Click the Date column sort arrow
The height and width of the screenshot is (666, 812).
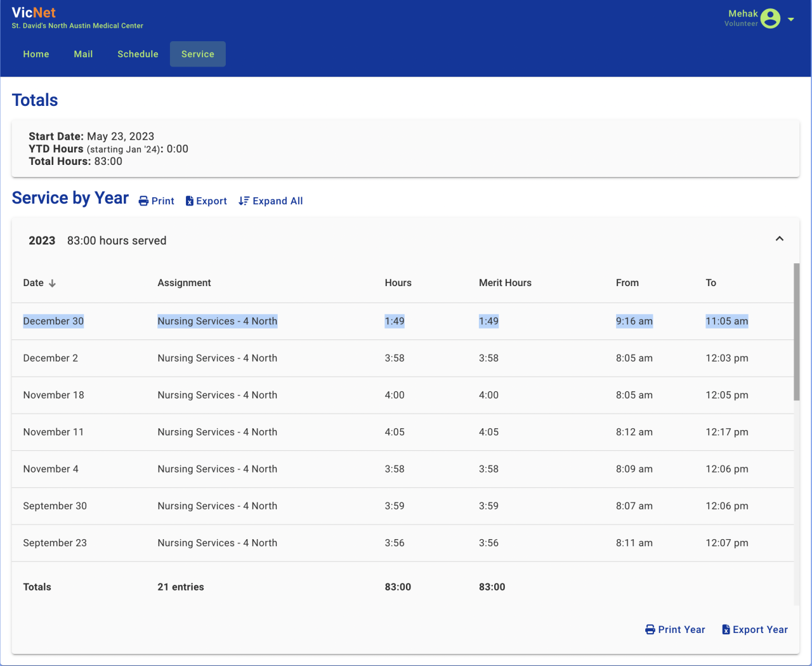[x=53, y=284]
